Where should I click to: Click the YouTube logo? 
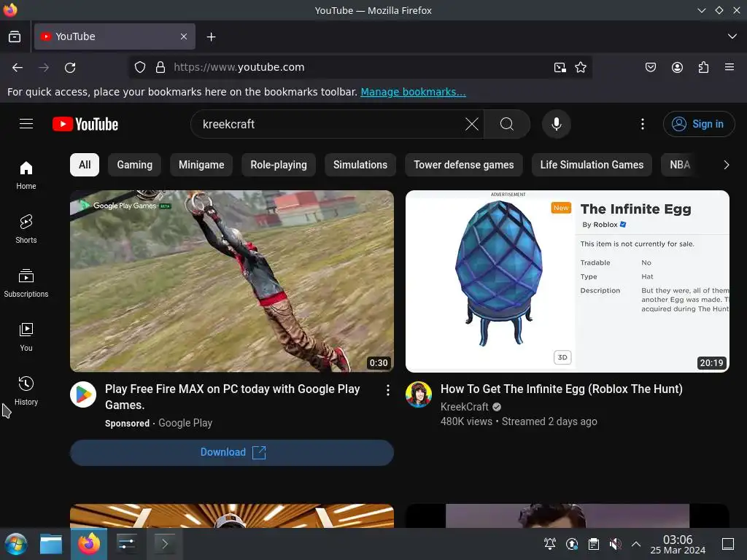tap(85, 124)
